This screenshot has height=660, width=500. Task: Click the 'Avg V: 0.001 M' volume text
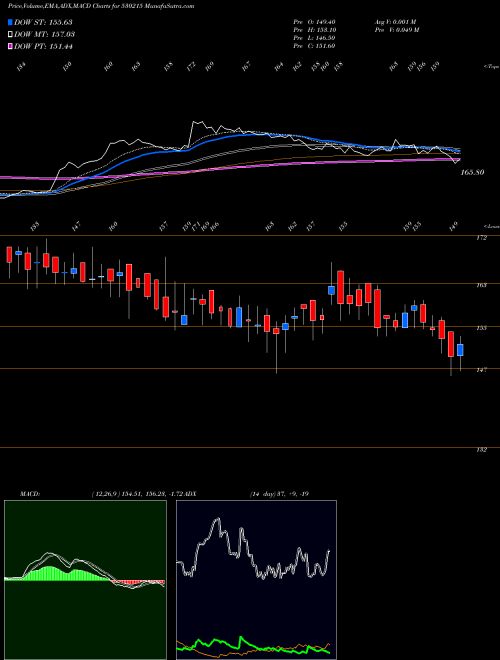395,22
